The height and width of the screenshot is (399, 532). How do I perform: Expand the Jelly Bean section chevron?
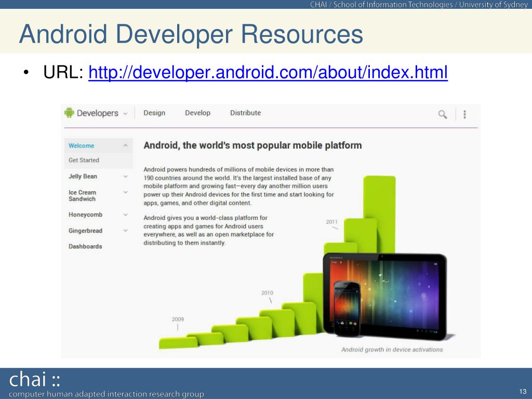coord(126,177)
